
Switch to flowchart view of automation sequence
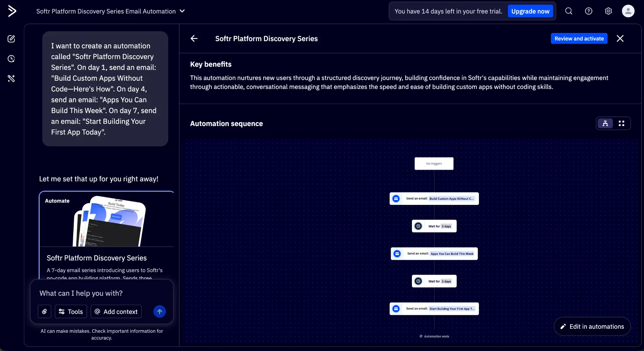tap(605, 123)
